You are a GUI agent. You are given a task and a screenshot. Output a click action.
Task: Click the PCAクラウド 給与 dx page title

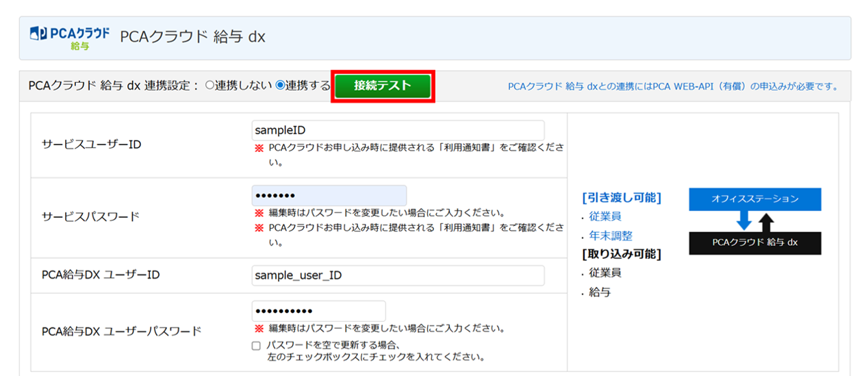coord(192,37)
